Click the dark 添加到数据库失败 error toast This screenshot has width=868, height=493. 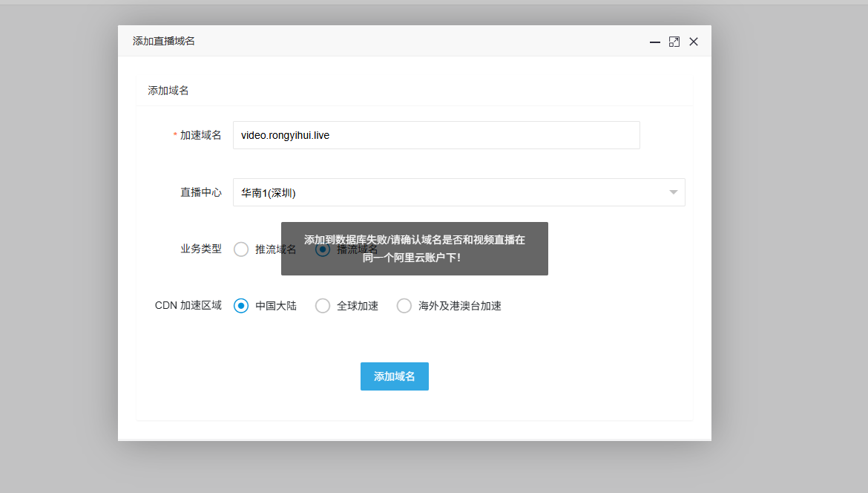[x=414, y=248]
